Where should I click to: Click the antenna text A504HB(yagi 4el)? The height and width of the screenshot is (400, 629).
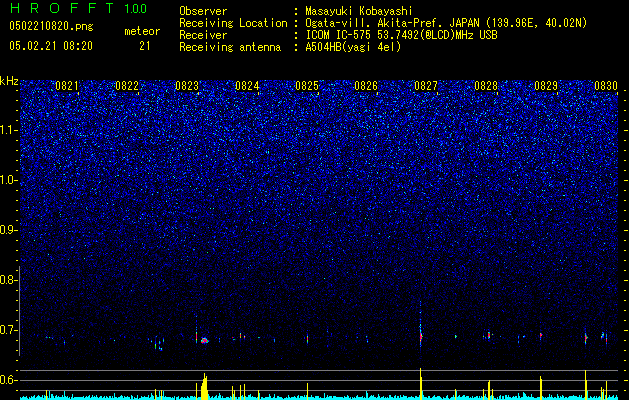coord(353,47)
